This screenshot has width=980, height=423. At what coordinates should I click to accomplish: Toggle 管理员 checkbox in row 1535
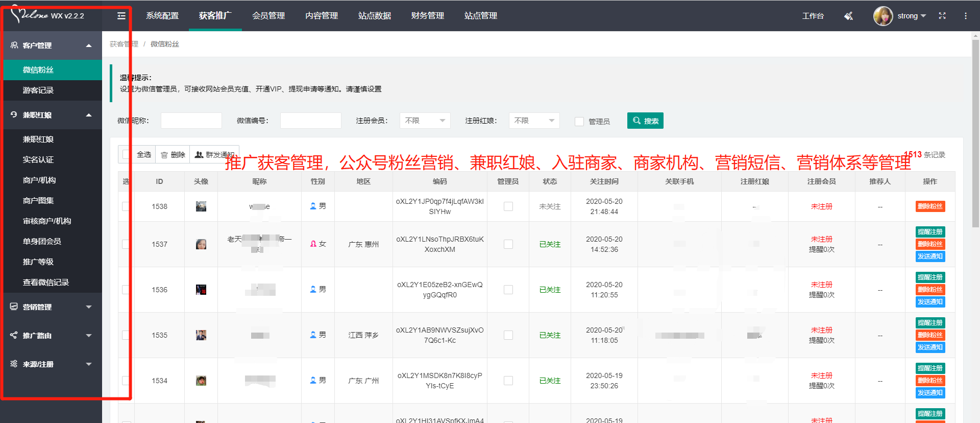(508, 335)
